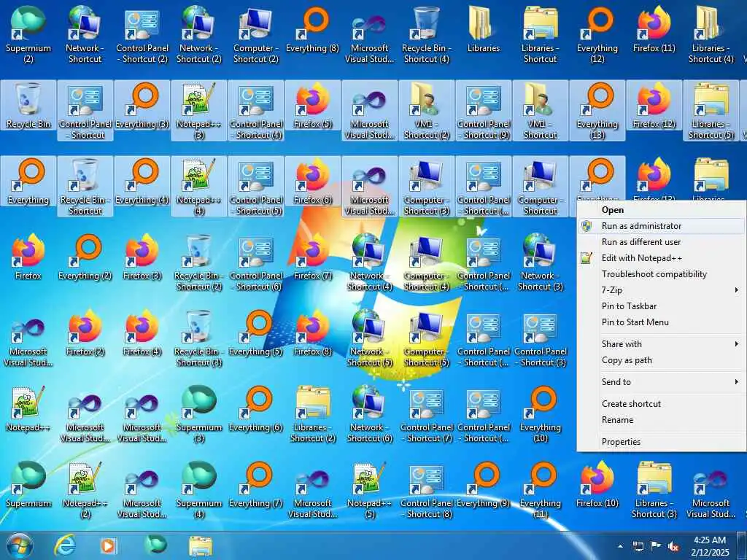Expand the 7-Zip submenu
The height and width of the screenshot is (560, 747).
click(661, 290)
